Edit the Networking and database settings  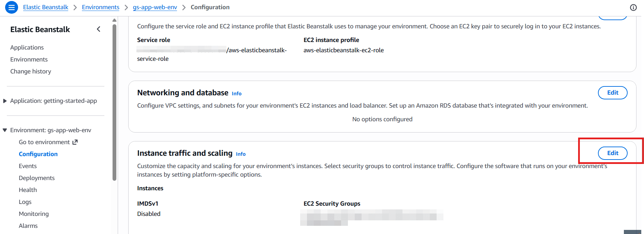coord(612,93)
